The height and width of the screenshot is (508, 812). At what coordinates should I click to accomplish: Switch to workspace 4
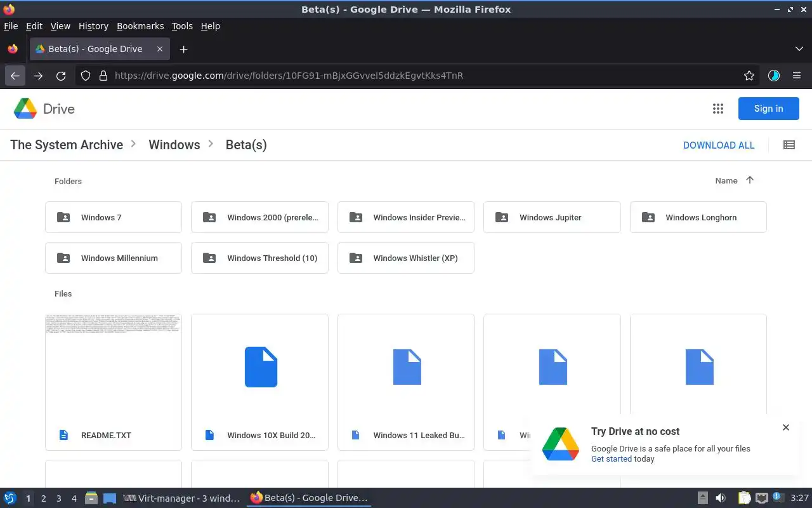coord(74,498)
